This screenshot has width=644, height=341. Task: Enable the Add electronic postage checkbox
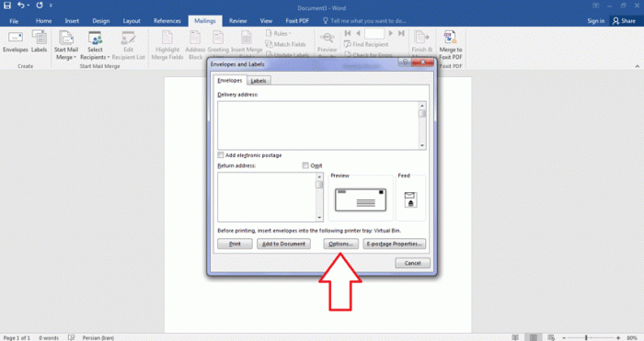click(x=221, y=155)
